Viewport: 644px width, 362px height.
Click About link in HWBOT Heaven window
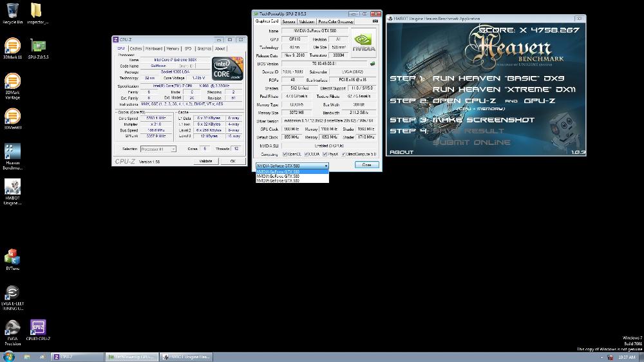401,152
